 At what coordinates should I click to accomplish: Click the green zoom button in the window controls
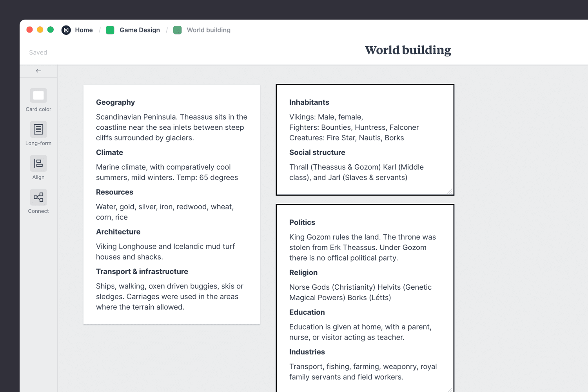coord(51,29)
